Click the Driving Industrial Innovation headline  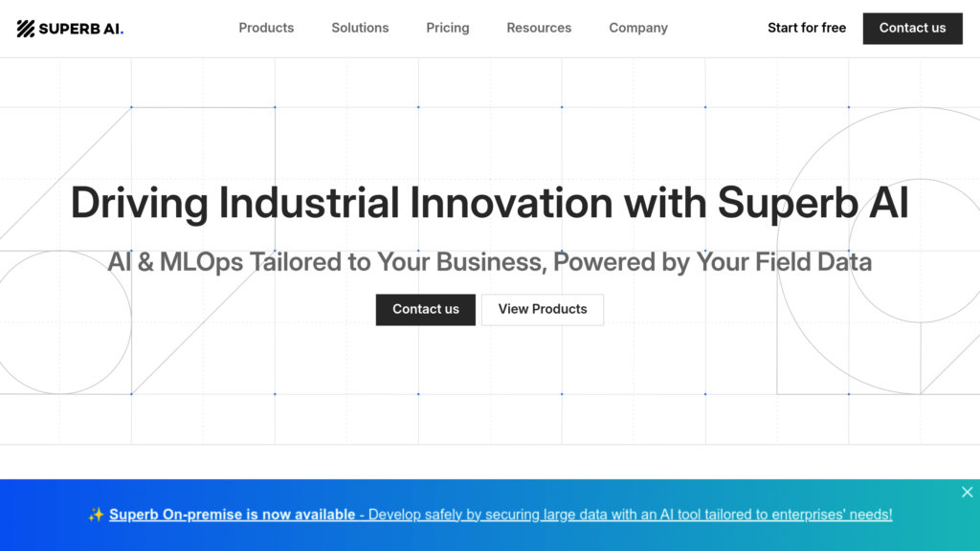point(489,203)
